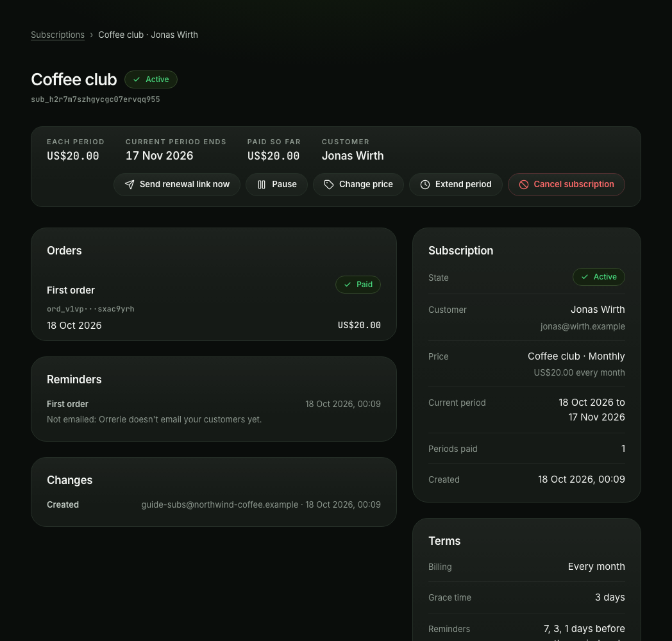The width and height of the screenshot is (672, 641).
Task: Click guide-subs@northwind-coffee.example in Changes
Action: 219,504
